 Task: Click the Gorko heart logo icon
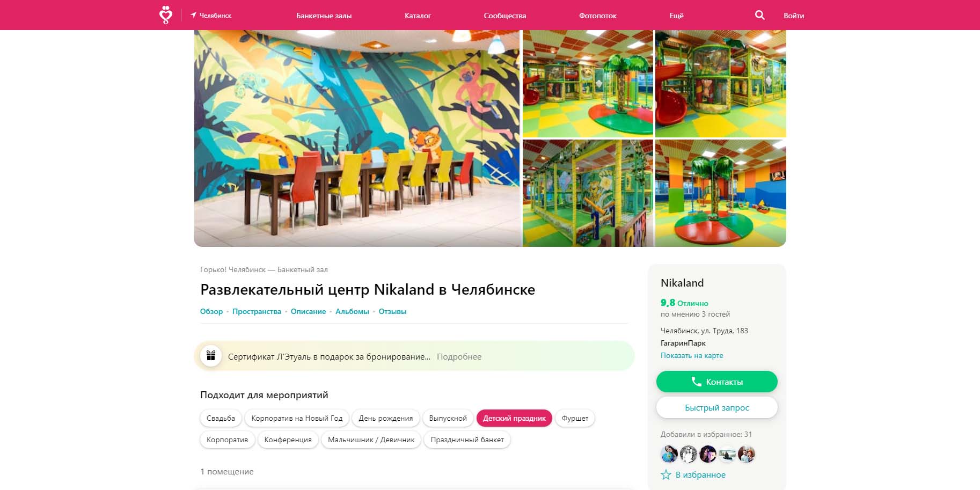click(x=166, y=15)
